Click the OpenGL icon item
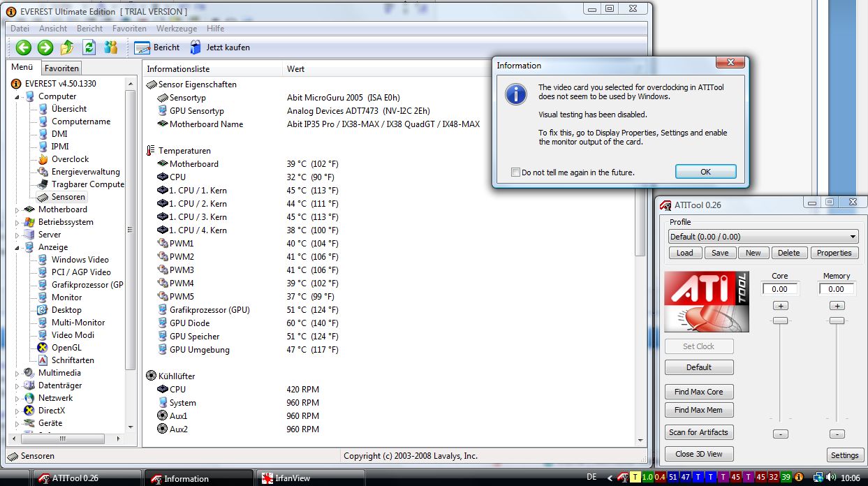 43,348
